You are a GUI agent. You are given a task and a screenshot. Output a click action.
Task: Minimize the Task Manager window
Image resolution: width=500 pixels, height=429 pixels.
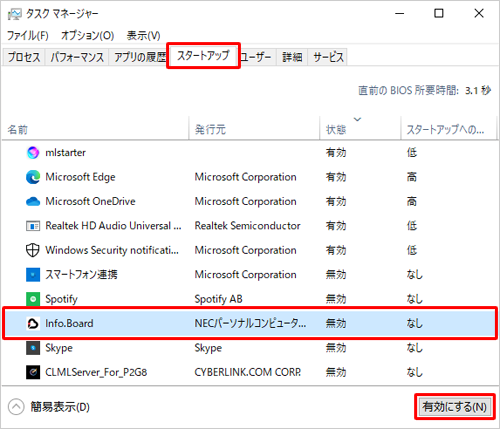[x=400, y=13]
